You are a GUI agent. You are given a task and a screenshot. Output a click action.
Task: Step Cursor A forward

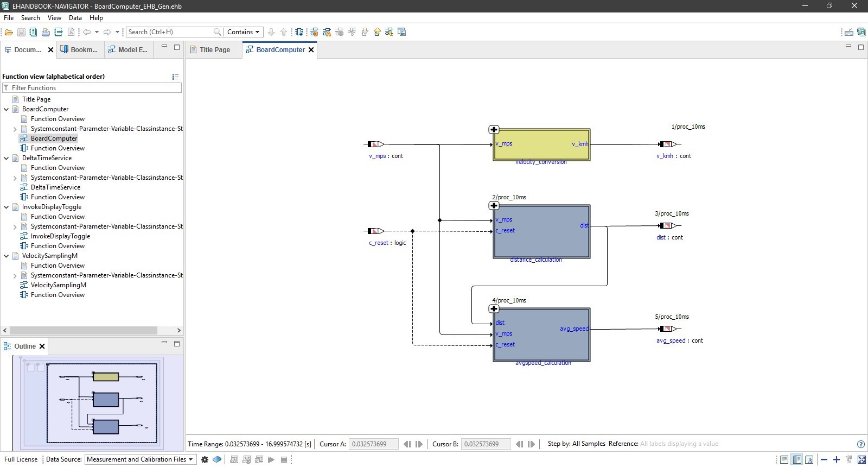(419, 444)
